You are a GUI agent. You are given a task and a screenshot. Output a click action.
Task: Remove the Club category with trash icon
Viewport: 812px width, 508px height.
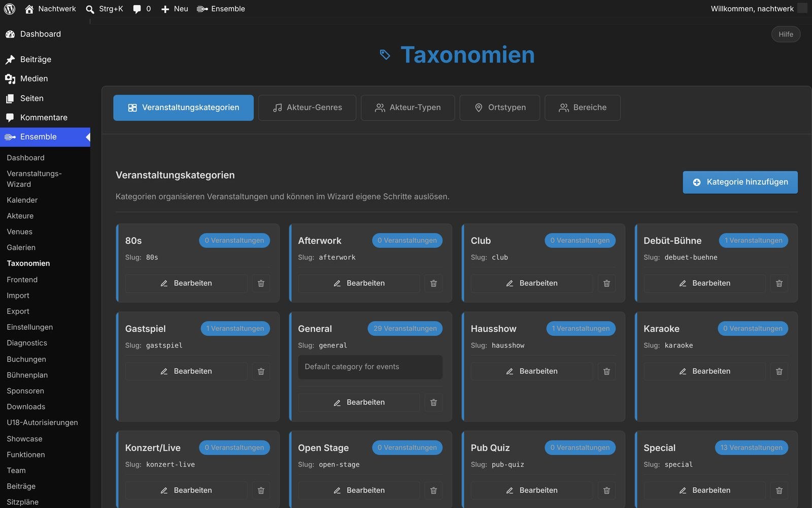[x=606, y=283]
